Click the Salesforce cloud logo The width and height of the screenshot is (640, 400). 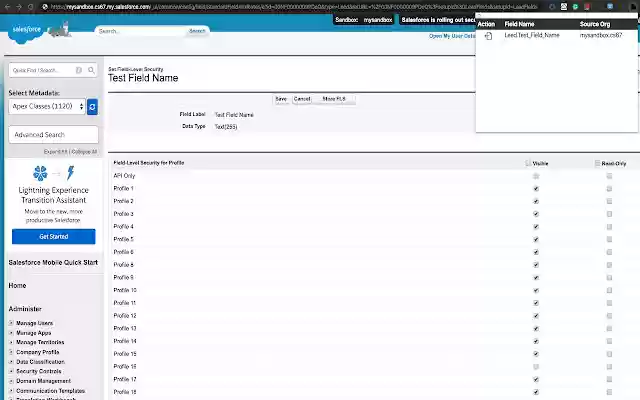tap(25, 31)
